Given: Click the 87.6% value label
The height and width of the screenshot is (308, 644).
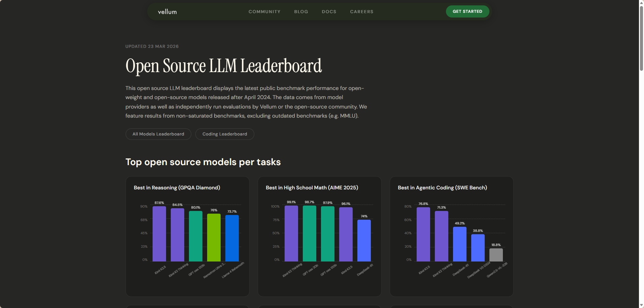Looking at the screenshot, I should pyautogui.click(x=159, y=203).
